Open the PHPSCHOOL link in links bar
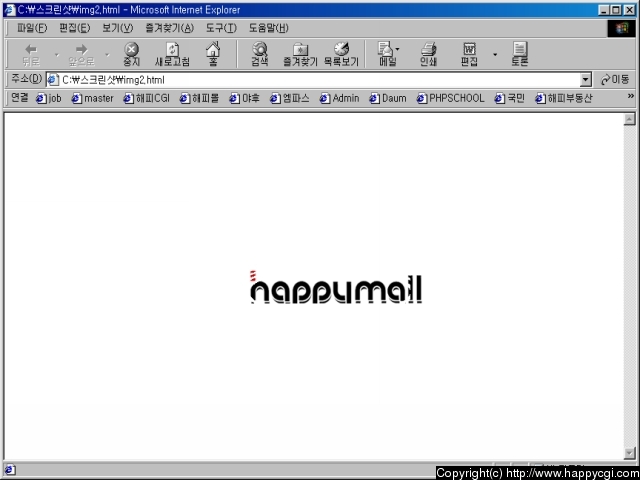This screenshot has width=640, height=480. pos(450,98)
